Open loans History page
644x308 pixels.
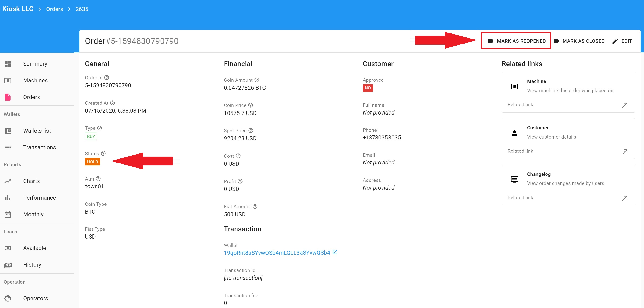point(37,265)
